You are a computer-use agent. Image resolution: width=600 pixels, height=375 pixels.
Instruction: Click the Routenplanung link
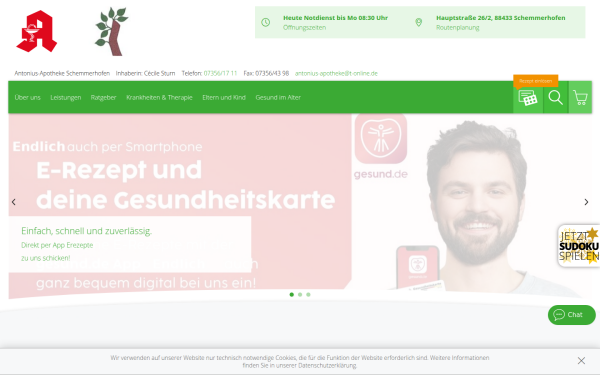458,28
